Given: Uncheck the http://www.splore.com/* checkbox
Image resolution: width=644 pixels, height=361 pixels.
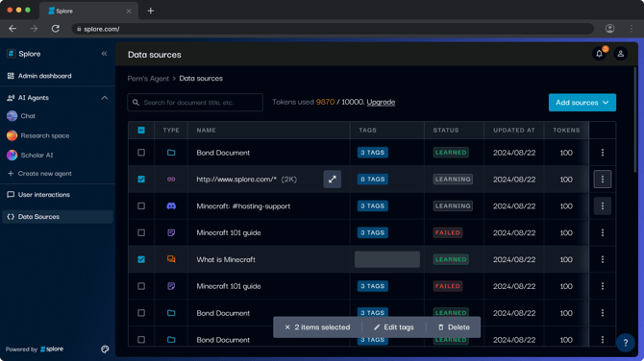Looking at the screenshot, I should pyautogui.click(x=141, y=180).
